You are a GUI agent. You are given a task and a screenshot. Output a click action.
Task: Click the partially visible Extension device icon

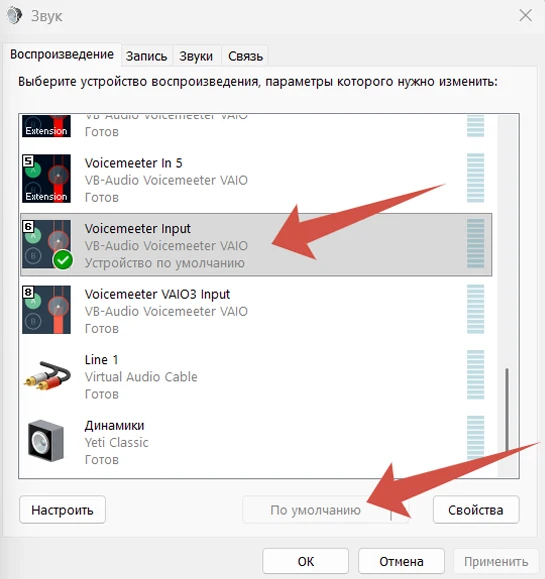pos(46,126)
